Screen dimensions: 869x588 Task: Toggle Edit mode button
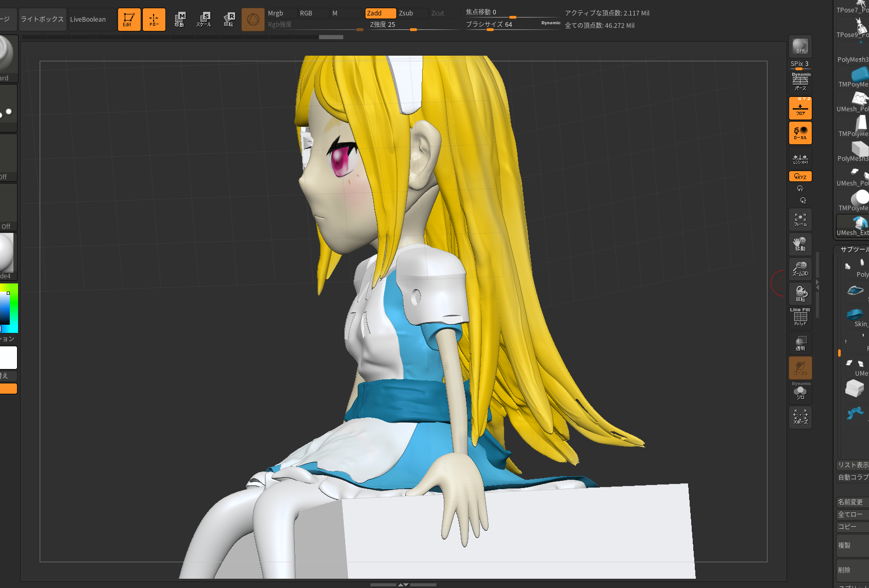[x=129, y=20]
